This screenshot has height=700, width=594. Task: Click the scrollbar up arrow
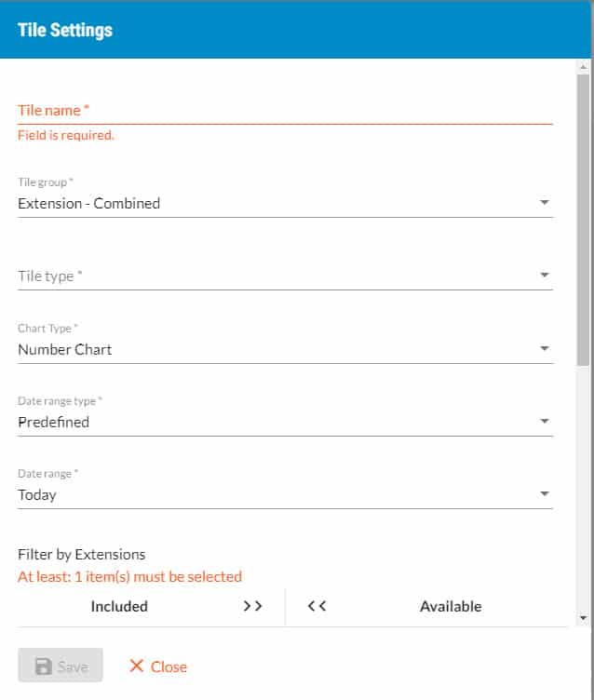click(583, 67)
